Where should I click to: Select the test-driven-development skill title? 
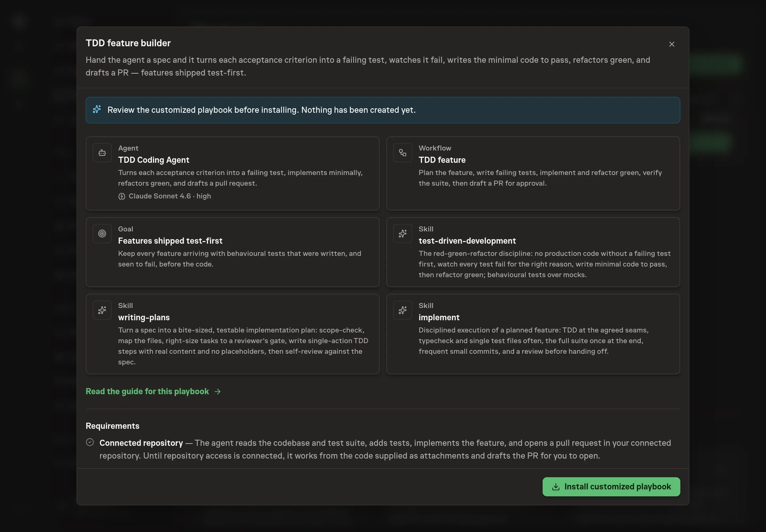tap(467, 241)
